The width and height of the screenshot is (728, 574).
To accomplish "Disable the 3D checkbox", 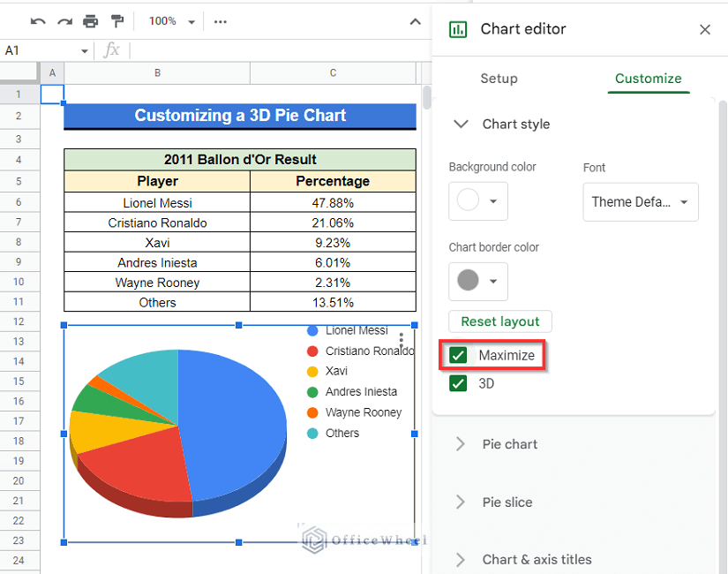I will pyautogui.click(x=459, y=383).
